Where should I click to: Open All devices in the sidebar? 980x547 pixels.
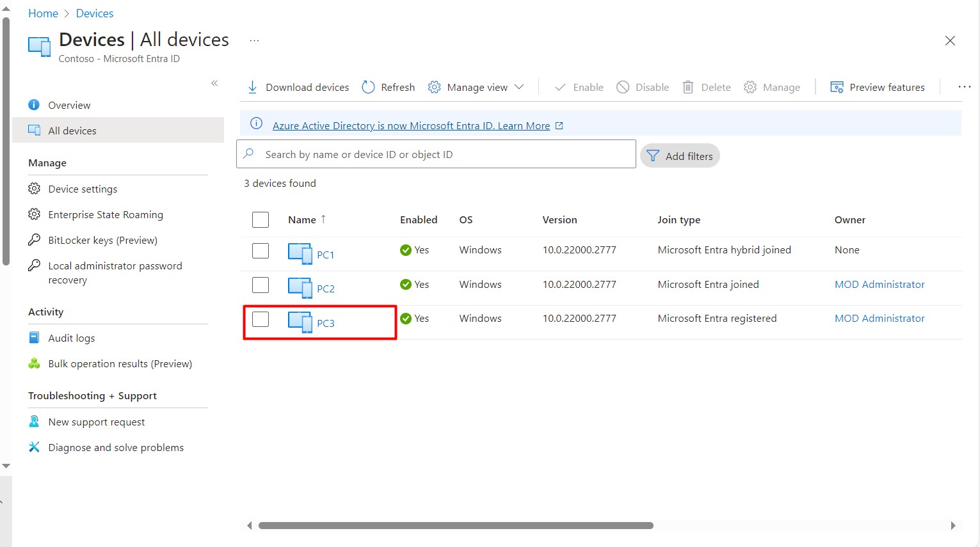118,130
